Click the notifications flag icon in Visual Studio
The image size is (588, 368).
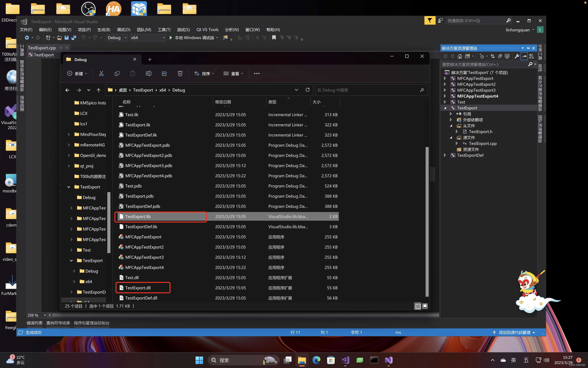pos(430,20)
